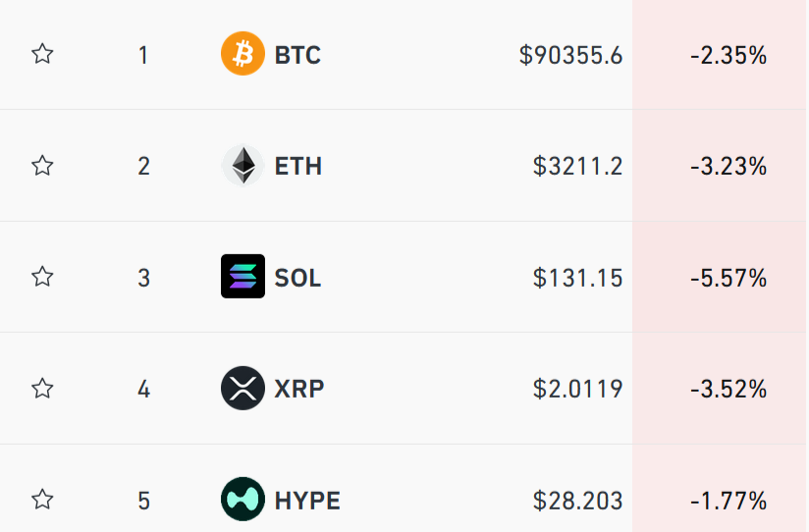809x532 pixels.
Task: Click the rank number 1 cell
Action: tap(143, 55)
